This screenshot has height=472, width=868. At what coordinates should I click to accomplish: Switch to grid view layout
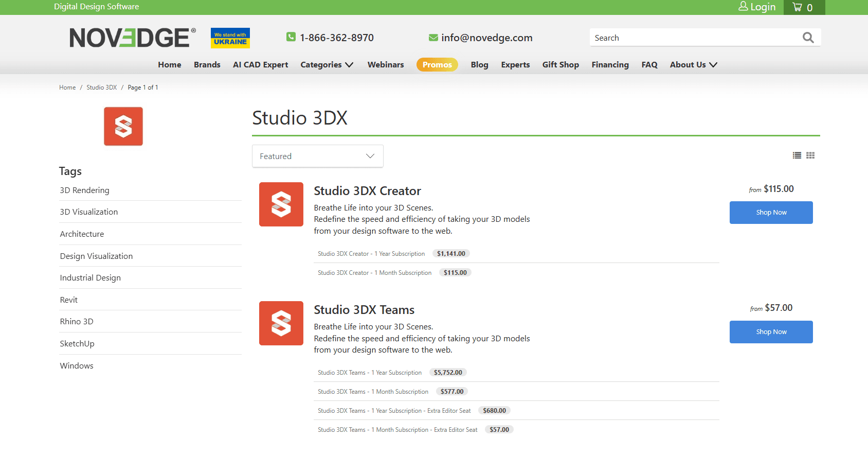810,155
